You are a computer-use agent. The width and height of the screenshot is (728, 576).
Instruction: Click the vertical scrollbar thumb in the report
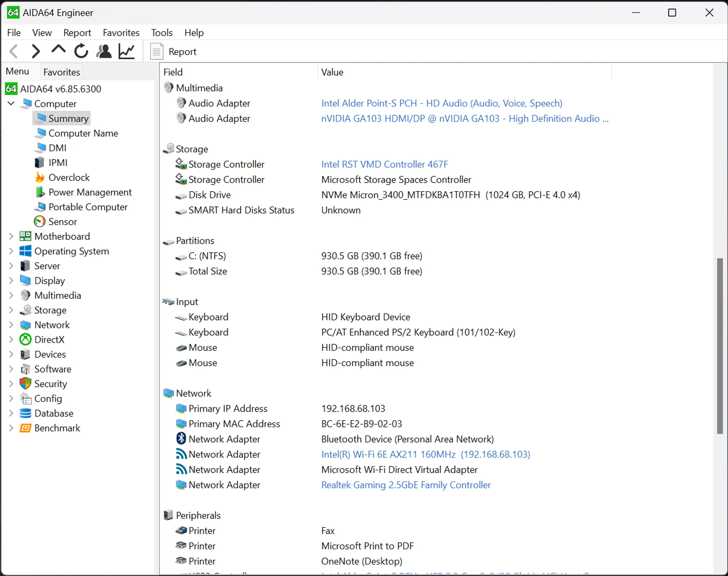coord(720,346)
